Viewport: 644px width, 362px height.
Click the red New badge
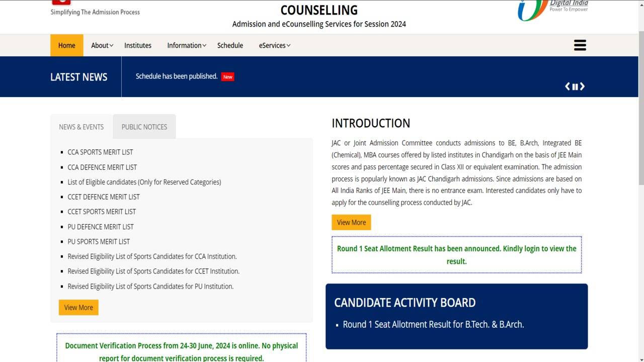tap(228, 77)
